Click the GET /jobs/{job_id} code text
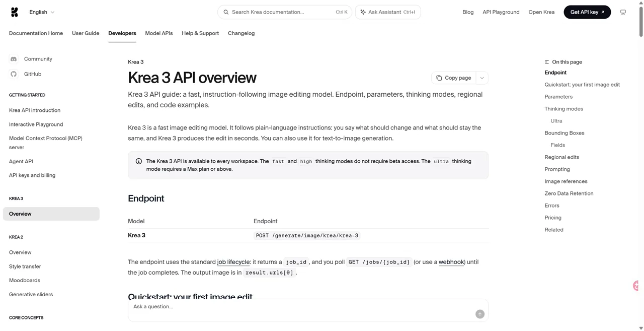Screen dimensions: 644x331 379,262
